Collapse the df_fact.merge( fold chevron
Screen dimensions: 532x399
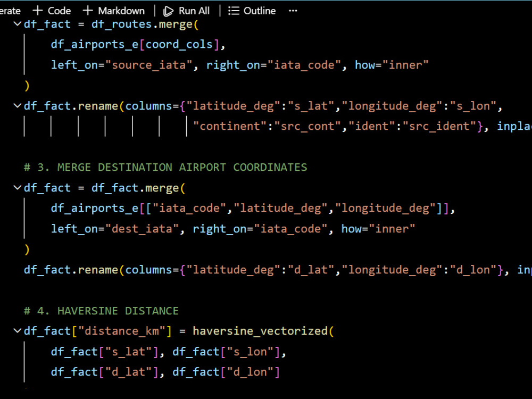18,188
